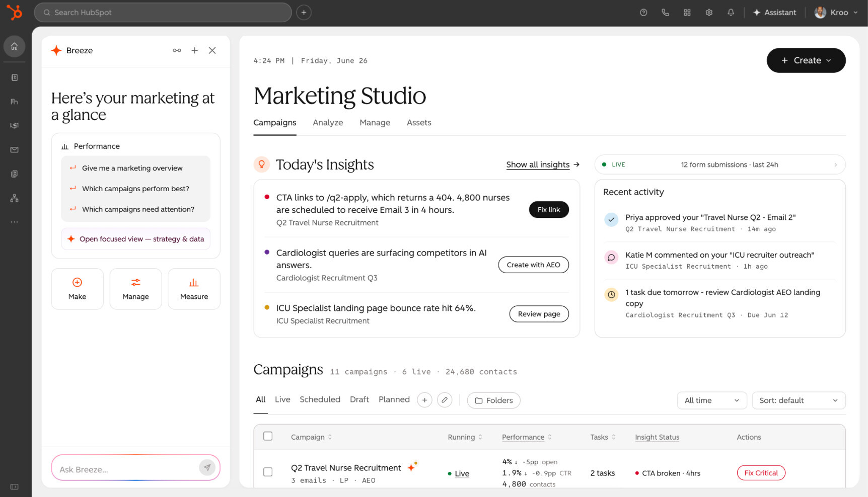Expand the LIVE form submissions banner
The image size is (868, 497).
tap(719, 164)
